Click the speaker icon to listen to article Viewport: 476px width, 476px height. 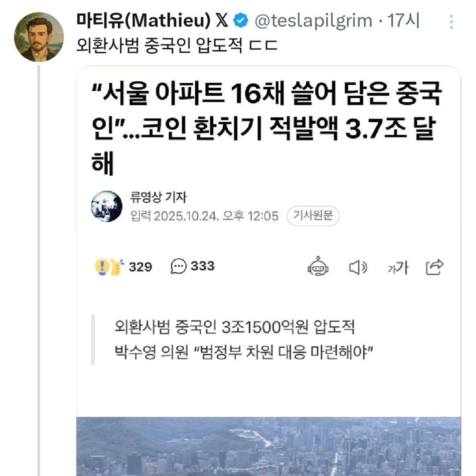358,267
